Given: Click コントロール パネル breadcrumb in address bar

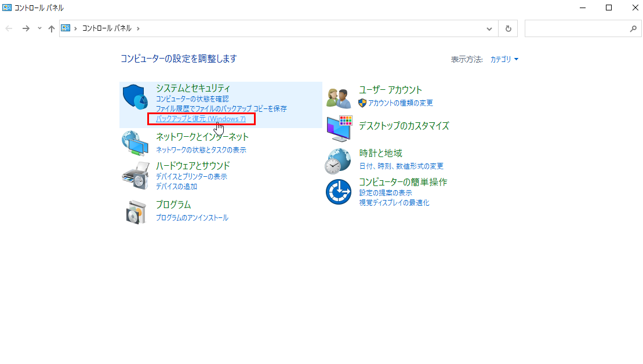Looking at the screenshot, I should [x=107, y=28].
